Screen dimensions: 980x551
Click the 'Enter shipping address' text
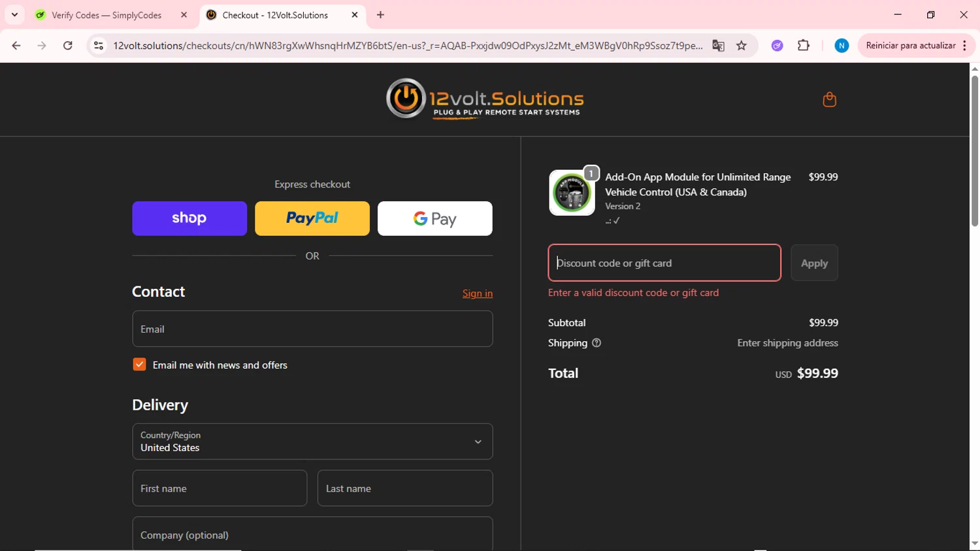(x=787, y=343)
